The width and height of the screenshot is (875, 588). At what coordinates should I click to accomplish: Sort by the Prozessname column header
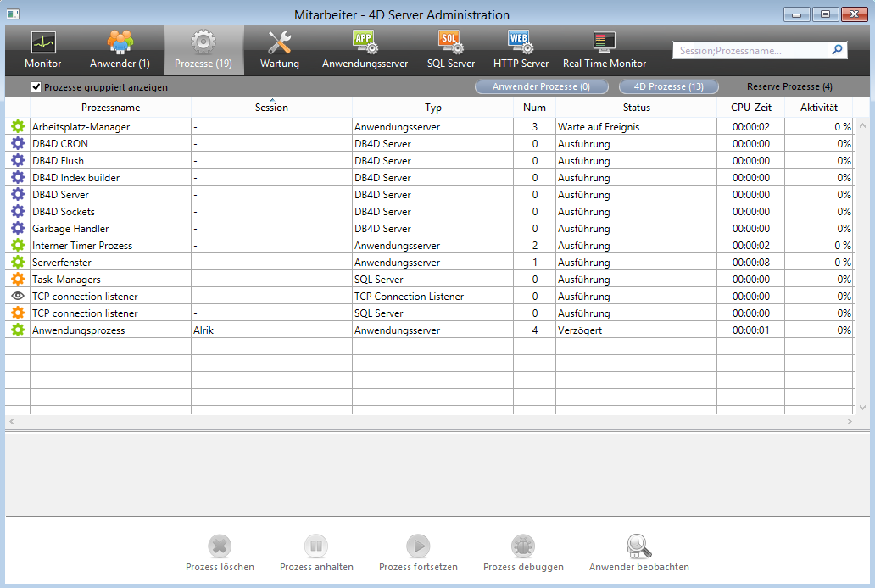pyautogui.click(x=110, y=108)
